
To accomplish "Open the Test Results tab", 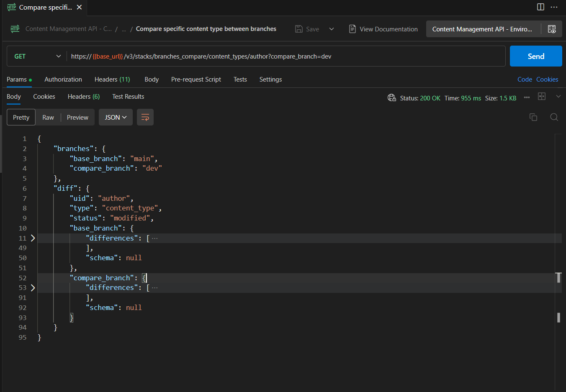I will click(x=128, y=97).
